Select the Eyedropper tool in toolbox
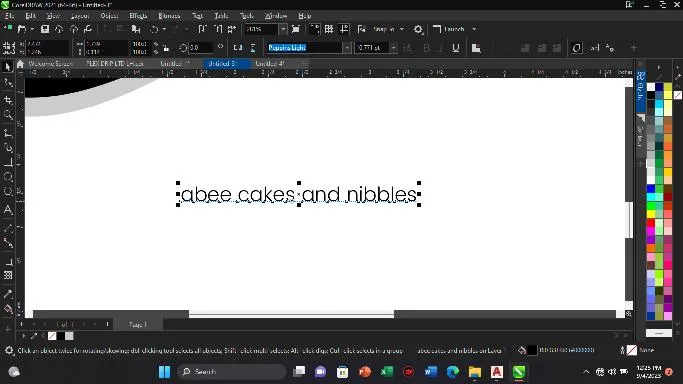This screenshot has height=384, width=683. click(7, 294)
